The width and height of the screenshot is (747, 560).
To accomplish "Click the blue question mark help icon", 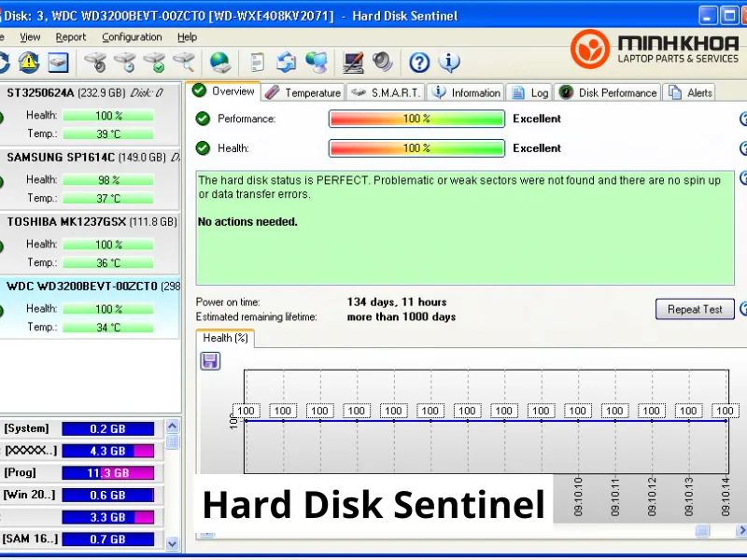I will coord(419,63).
